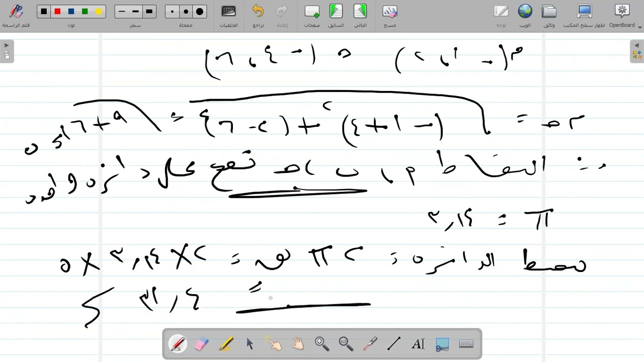Choose the thick line width
The width and height of the screenshot is (644, 362).
(149, 12)
